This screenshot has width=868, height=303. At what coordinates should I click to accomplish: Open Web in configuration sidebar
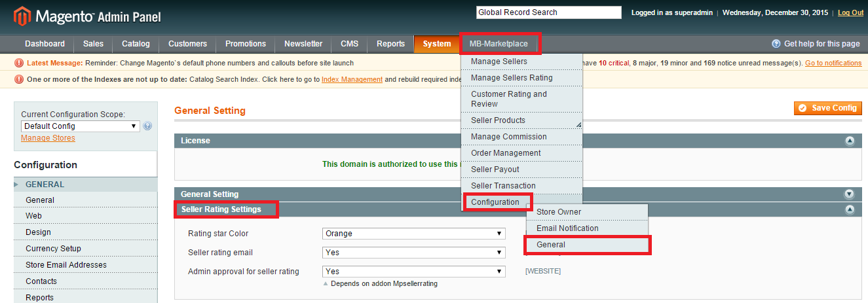[x=85, y=216]
